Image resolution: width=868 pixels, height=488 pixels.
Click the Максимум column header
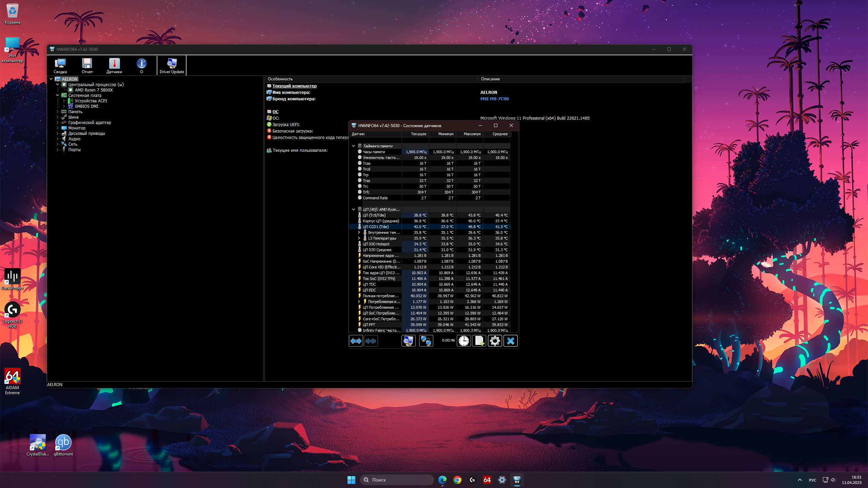coord(472,134)
